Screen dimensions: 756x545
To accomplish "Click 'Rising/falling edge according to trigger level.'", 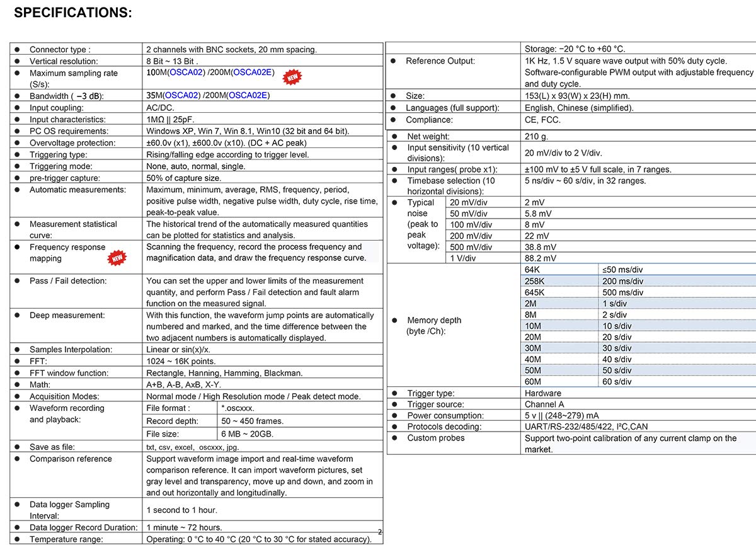I will [227, 154].
